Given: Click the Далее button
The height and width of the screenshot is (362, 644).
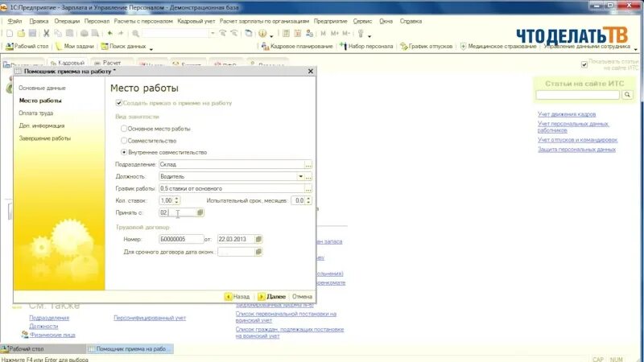Looking at the screenshot, I should tap(271, 296).
